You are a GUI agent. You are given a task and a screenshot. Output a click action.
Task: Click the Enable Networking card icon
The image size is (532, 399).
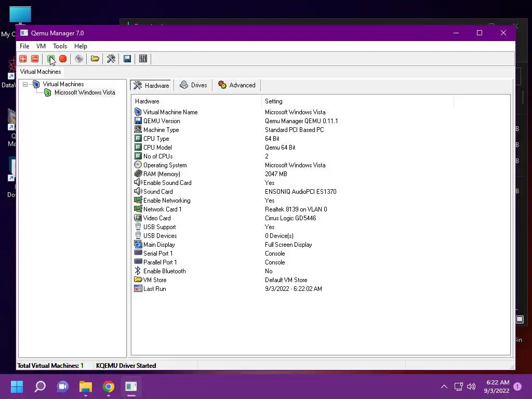pos(138,200)
